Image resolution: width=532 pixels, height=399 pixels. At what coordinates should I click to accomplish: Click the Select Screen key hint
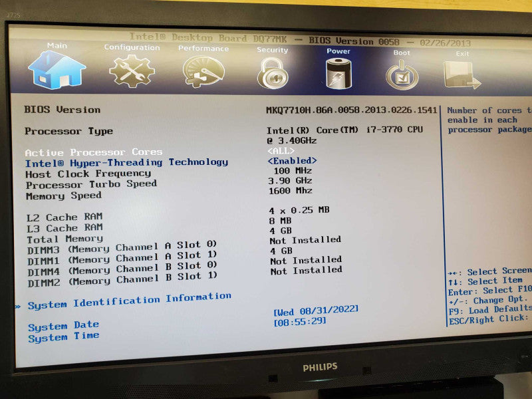(x=489, y=272)
